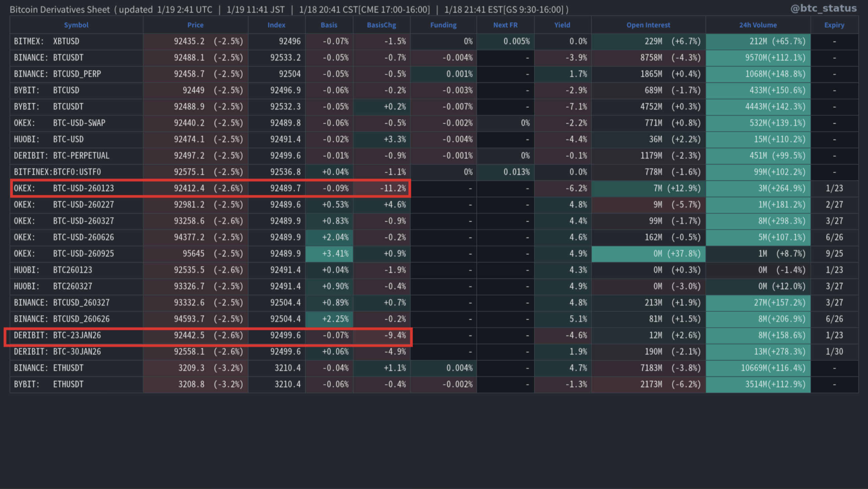Click the Symbol column header
Image resolution: width=868 pixels, height=489 pixels.
76,25
